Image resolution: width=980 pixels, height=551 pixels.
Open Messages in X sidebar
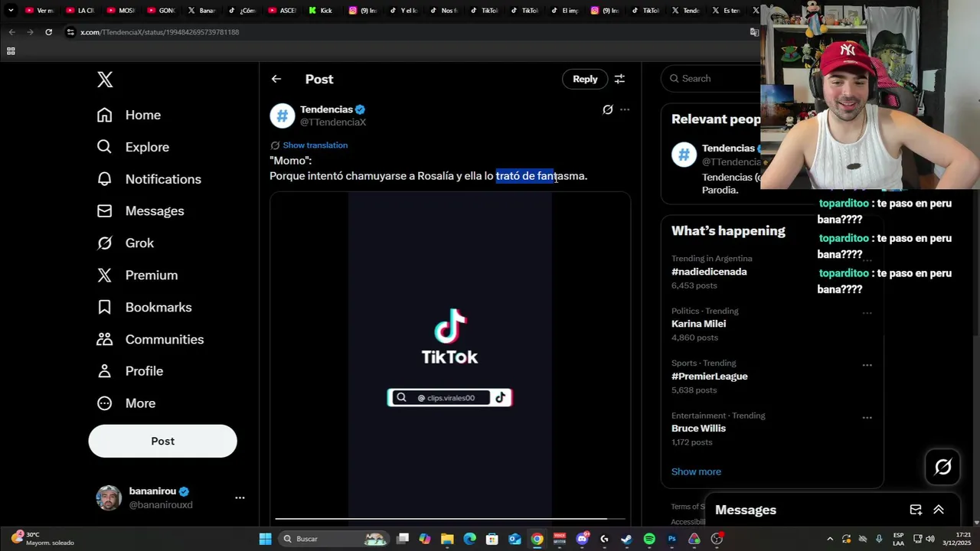pyautogui.click(x=140, y=211)
